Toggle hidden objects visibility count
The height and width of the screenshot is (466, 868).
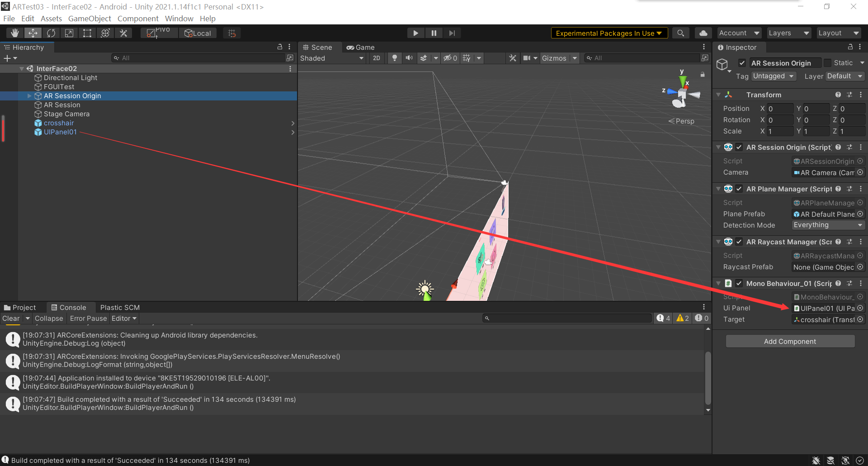450,58
